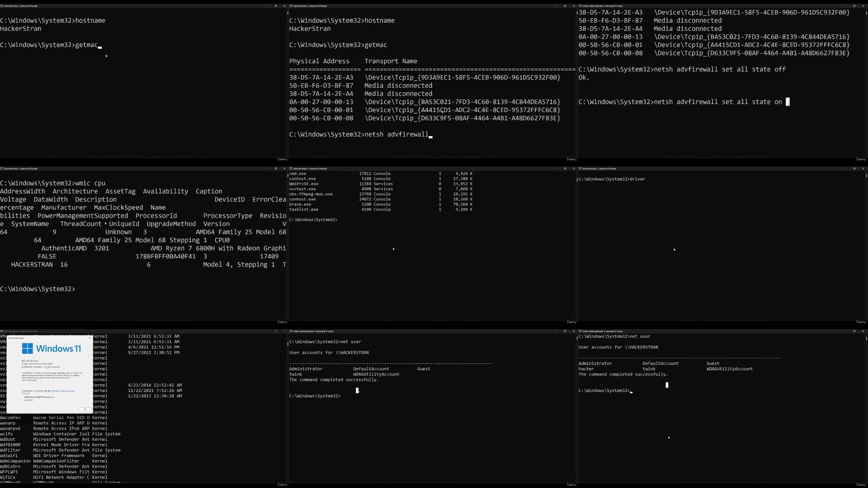Click the 'Physical Address' column header
Viewport: 868px width, 488px height.
tap(319, 61)
